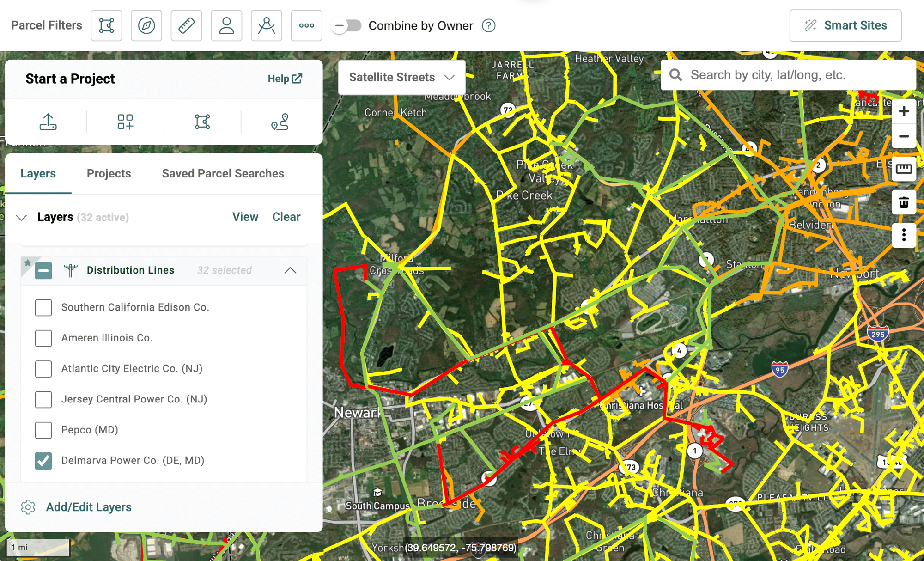Activate the map measure ruler tool
The height and width of the screenshot is (561, 924).
click(x=904, y=169)
